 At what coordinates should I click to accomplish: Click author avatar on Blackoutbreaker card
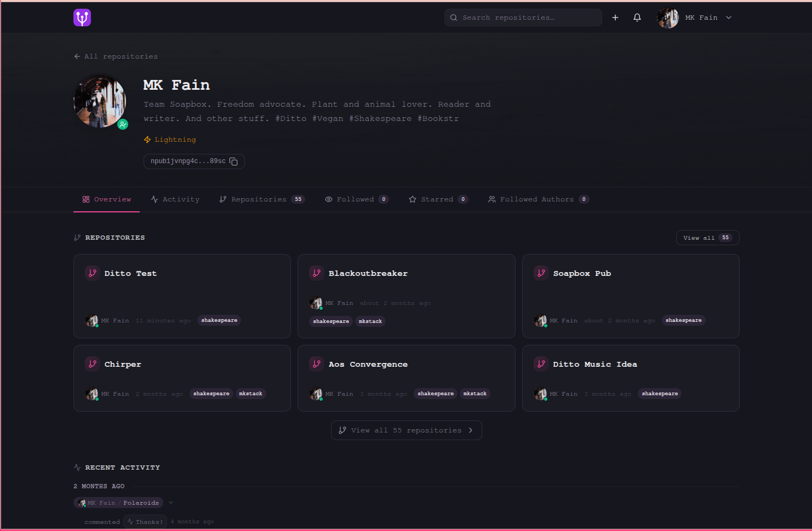(x=316, y=303)
